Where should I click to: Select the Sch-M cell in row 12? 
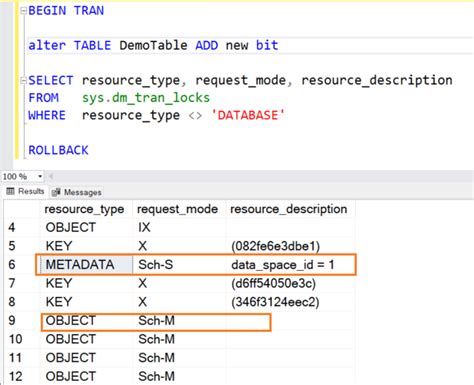[179, 377]
